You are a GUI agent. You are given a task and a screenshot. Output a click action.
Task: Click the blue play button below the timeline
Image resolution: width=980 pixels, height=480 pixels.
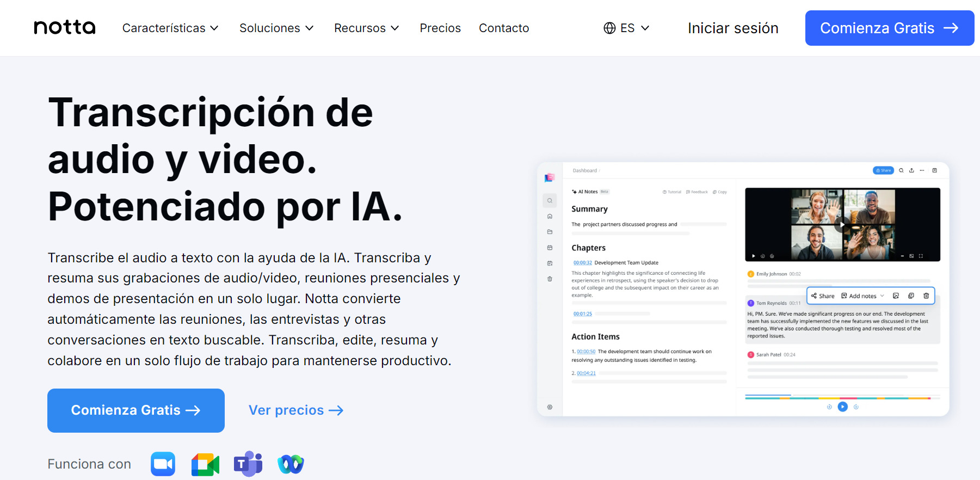click(842, 407)
